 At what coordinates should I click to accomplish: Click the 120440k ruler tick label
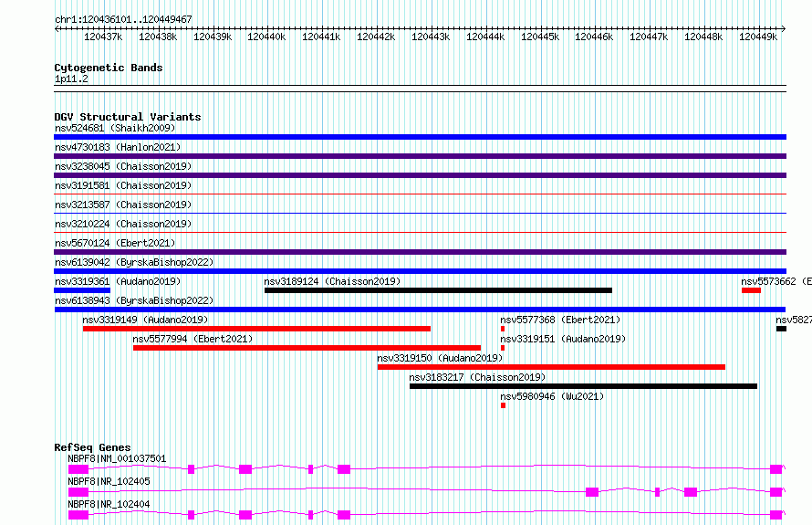pyautogui.click(x=266, y=37)
